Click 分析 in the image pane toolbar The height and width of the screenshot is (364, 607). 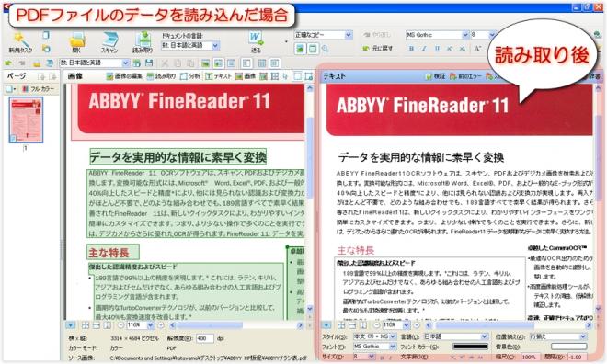[x=190, y=76]
